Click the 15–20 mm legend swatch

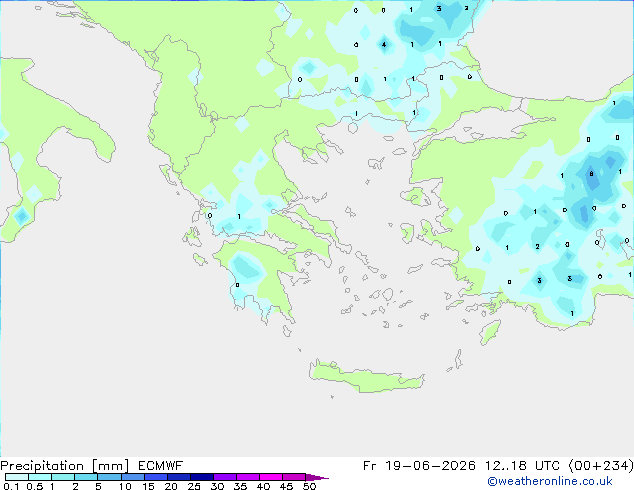pos(156,477)
